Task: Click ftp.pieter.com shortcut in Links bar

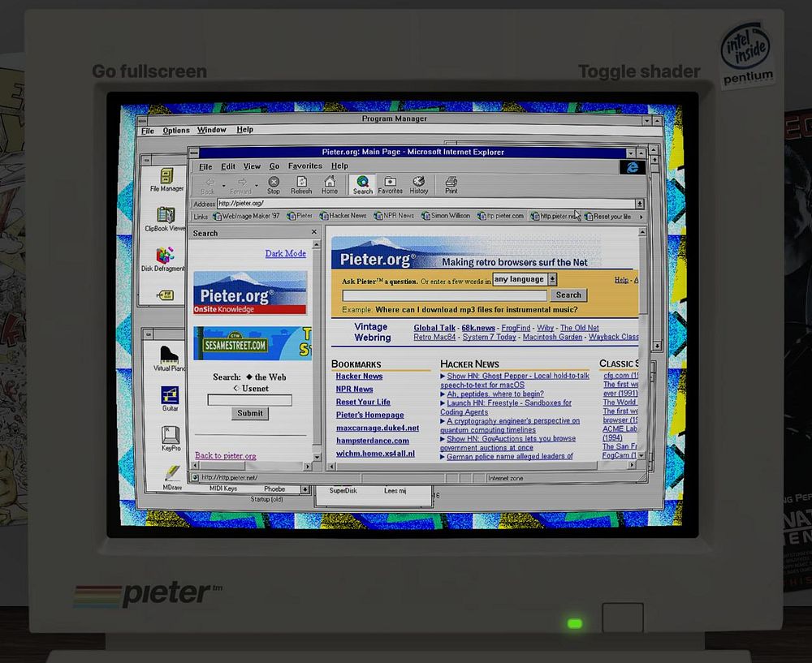Action: [500, 216]
